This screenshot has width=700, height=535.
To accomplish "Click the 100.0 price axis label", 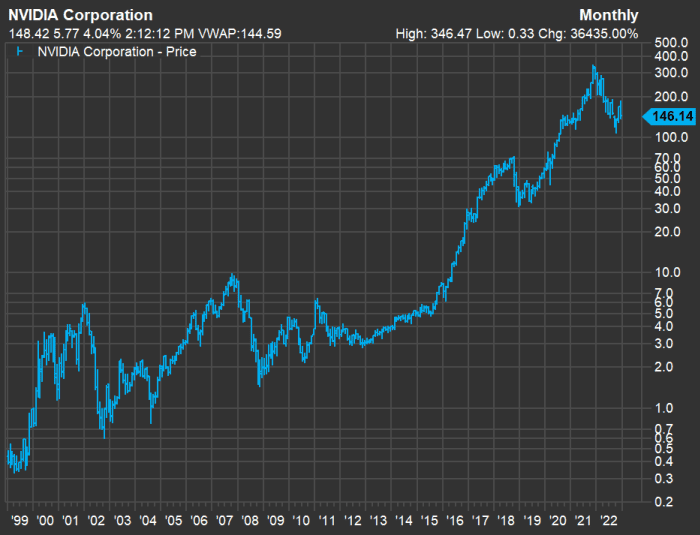I will pos(671,137).
